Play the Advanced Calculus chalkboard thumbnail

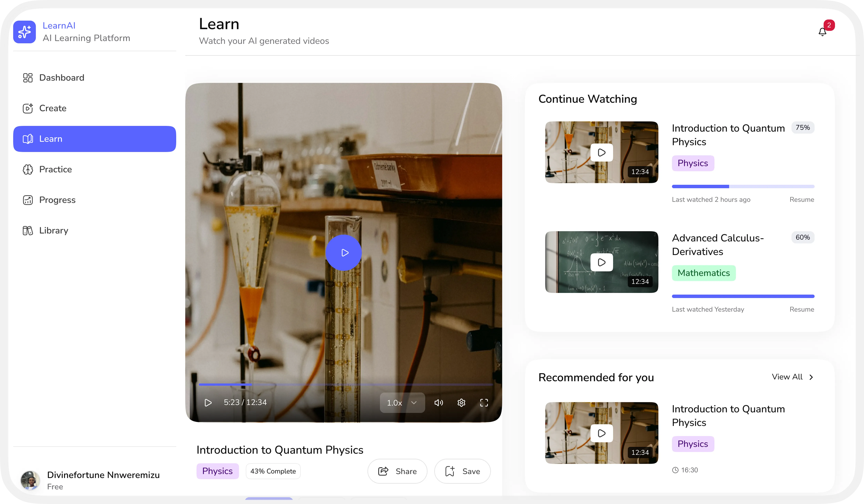(x=602, y=262)
